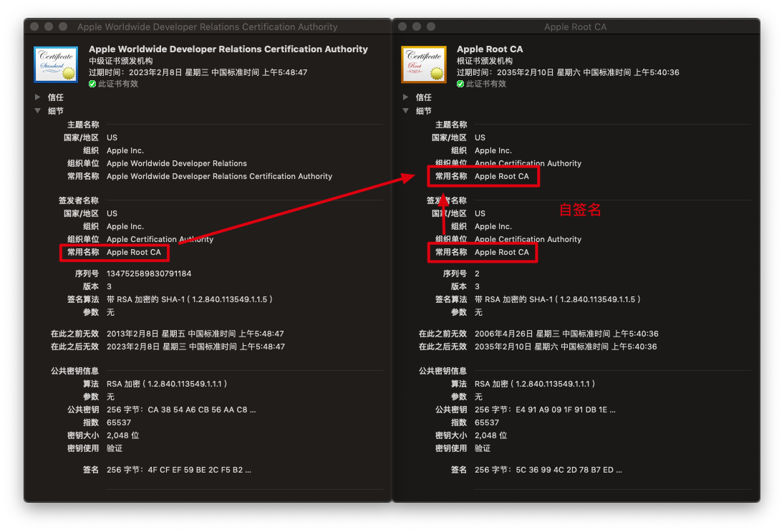This screenshot has width=784, height=532.
Task: Click the bold Apple Root CA heading
Action: [490, 49]
